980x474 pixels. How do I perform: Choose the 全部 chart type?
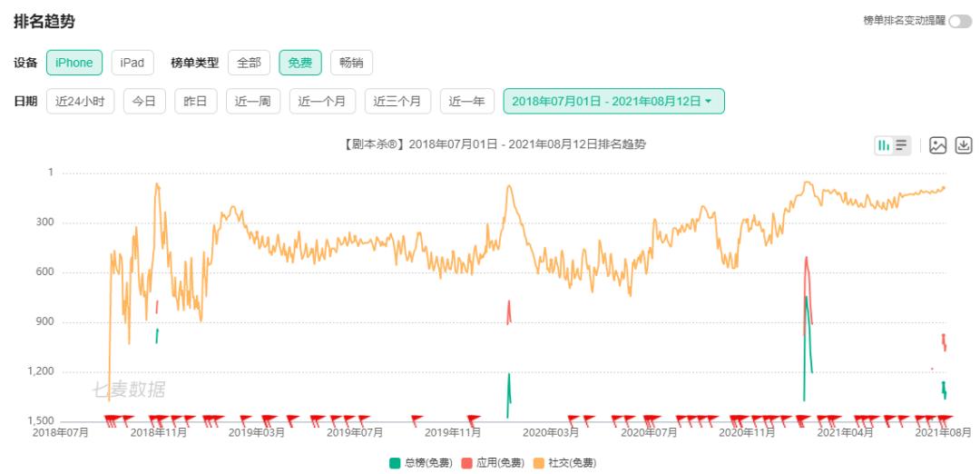coord(249,63)
